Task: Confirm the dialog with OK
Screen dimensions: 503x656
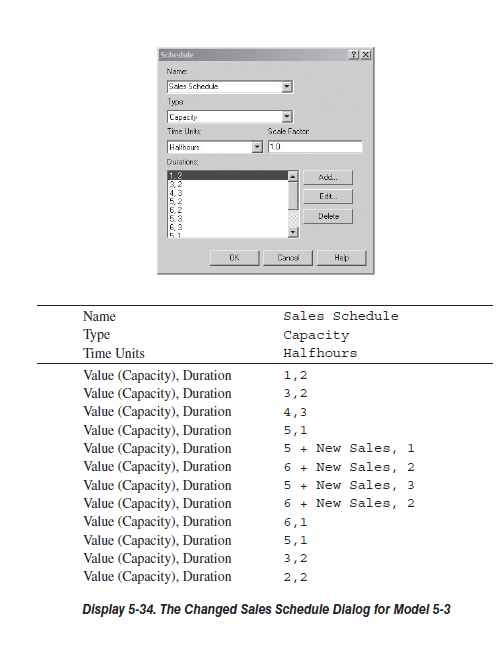Action: [x=234, y=258]
